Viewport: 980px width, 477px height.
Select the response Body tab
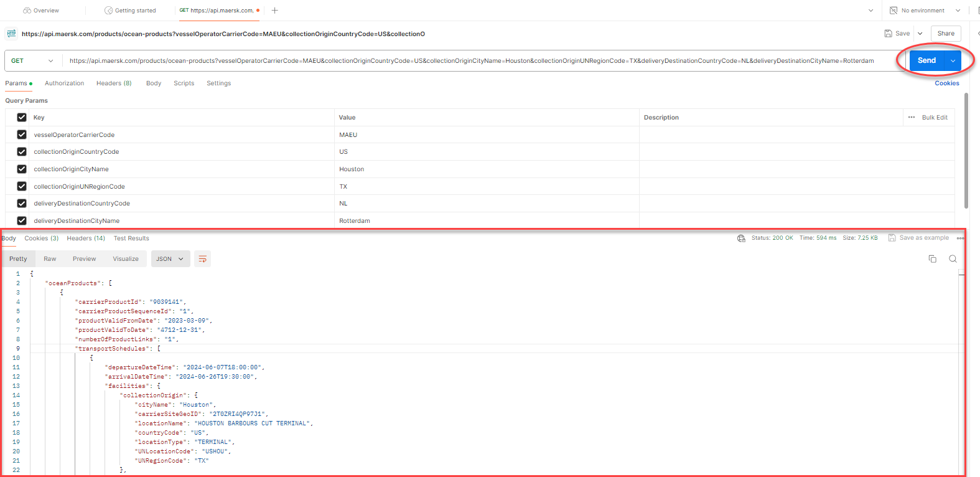click(x=9, y=238)
